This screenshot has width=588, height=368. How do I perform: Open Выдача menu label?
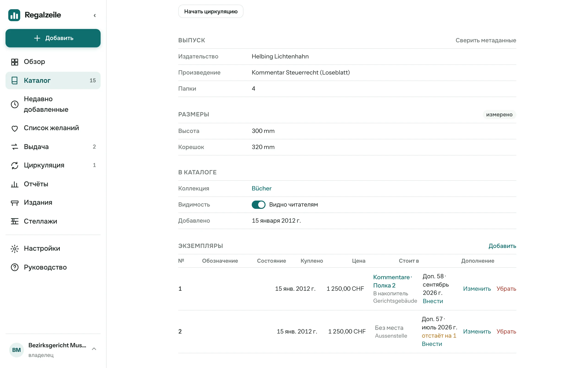point(36,147)
